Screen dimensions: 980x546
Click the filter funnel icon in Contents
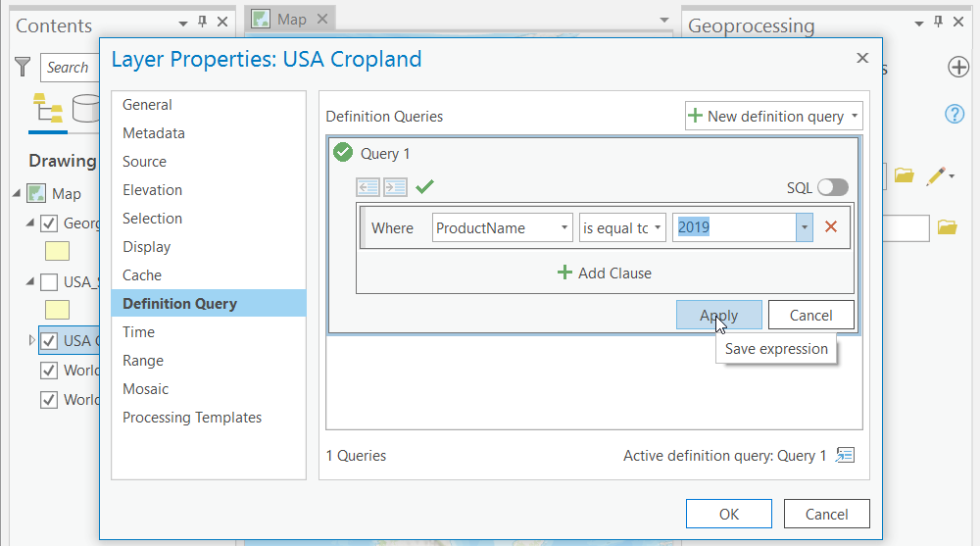[x=23, y=67]
